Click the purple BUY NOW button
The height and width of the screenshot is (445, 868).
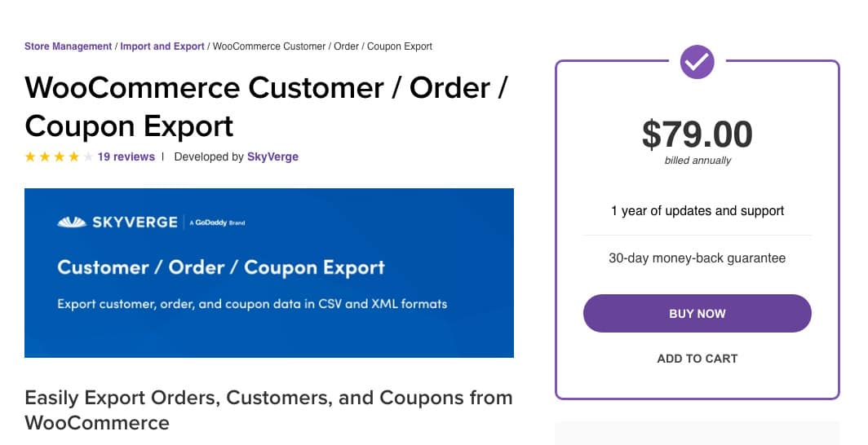pyautogui.click(x=697, y=314)
